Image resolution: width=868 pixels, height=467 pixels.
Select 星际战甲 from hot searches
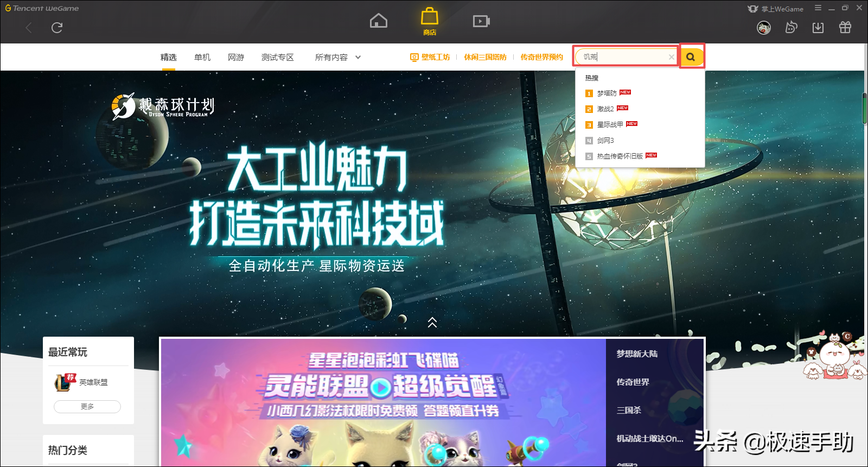(610, 125)
